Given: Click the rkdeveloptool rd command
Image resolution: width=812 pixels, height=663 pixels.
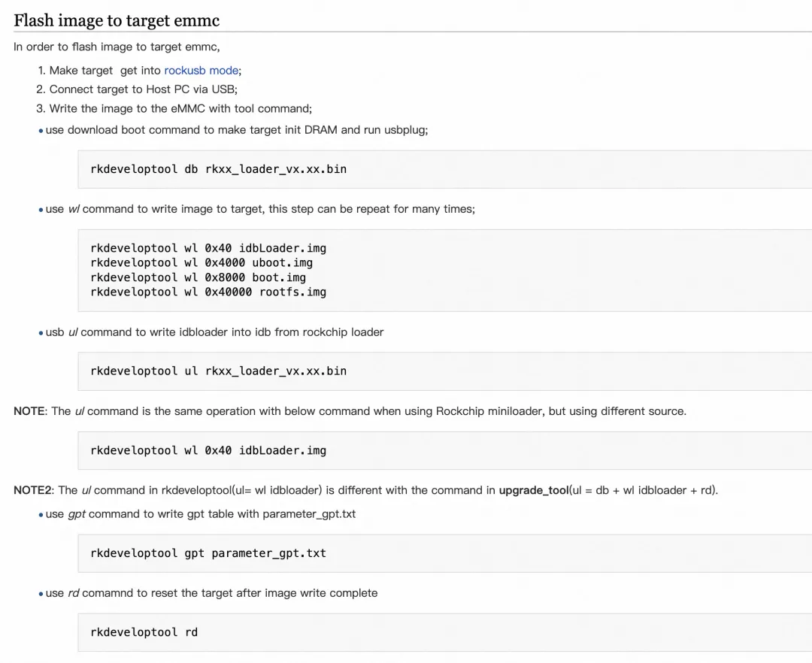Looking at the screenshot, I should 144,632.
